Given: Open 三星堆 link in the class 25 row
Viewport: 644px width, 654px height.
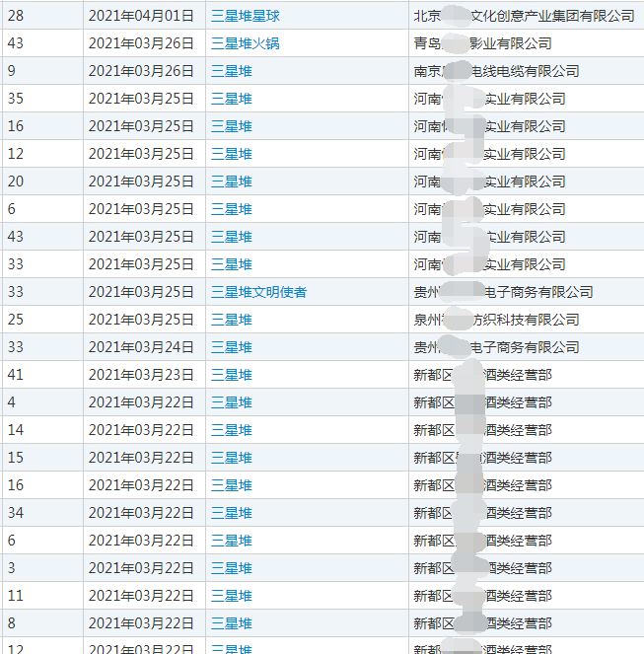Looking at the screenshot, I should click(232, 320).
